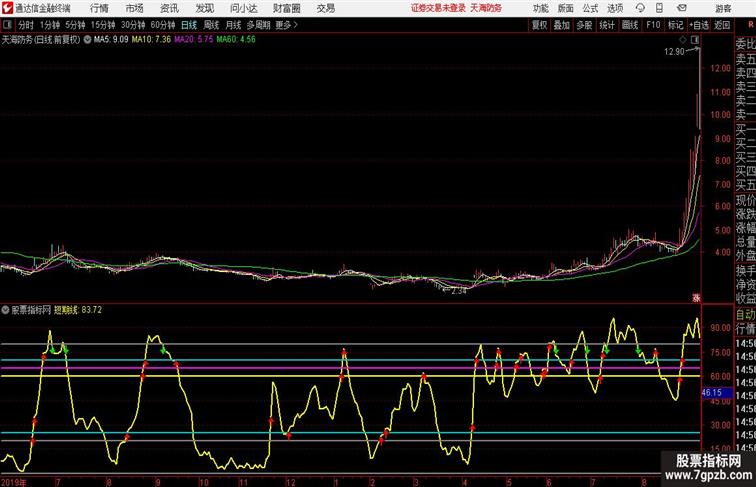Open the 财富圈 menu
Screen dimensions: 756x487
[286, 8]
